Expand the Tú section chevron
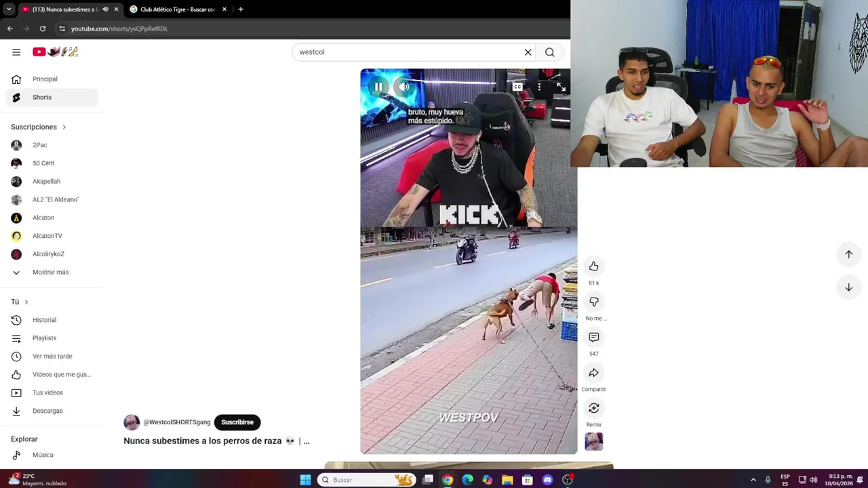The width and height of the screenshot is (868, 488). (x=26, y=302)
